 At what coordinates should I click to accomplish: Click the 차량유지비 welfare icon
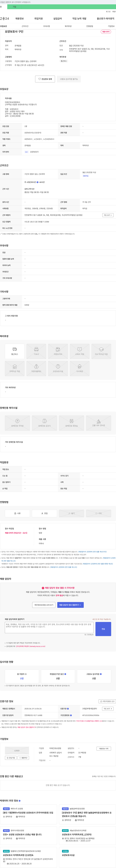(x=58, y=351)
